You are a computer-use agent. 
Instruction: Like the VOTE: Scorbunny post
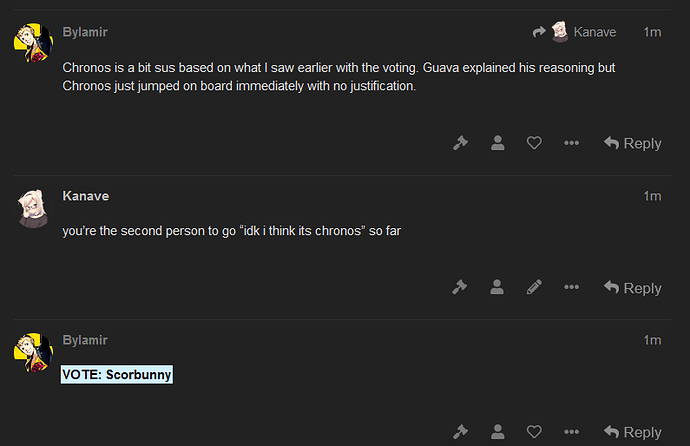click(x=534, y=432)
